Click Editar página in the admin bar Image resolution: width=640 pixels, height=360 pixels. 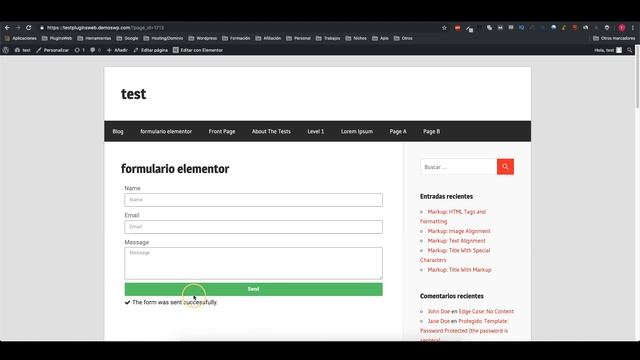point(151,50)
